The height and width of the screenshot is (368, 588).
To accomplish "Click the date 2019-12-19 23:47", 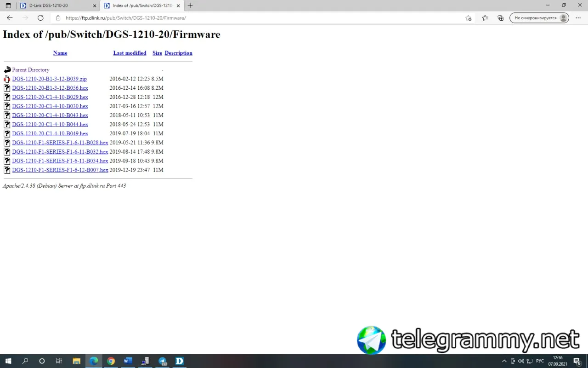I will point(130,170).
